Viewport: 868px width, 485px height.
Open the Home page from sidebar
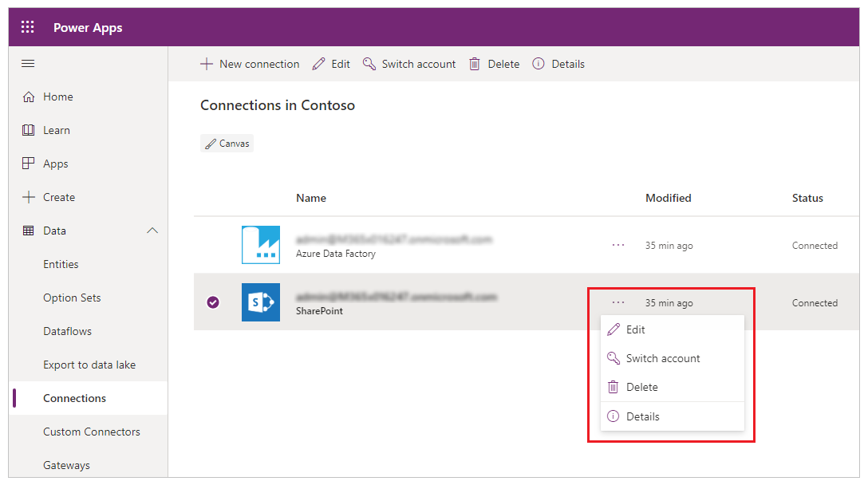click(57, 97)
